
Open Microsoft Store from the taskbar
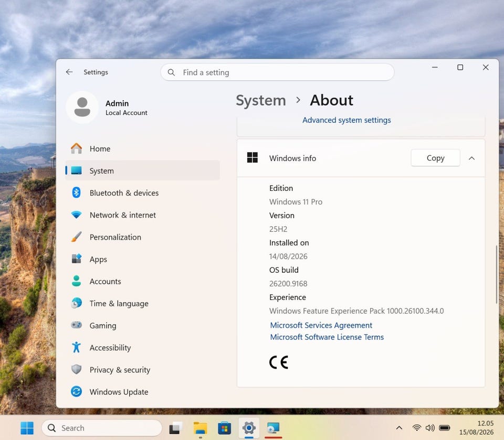[x=224, y=428]
